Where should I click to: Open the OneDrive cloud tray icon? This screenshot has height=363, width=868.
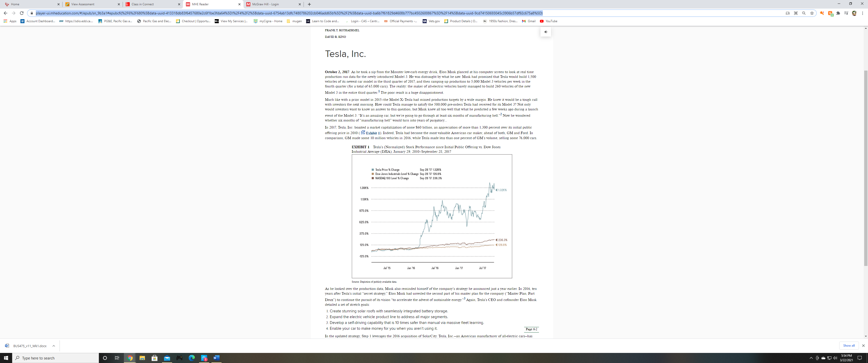click(x=823, y=358)
